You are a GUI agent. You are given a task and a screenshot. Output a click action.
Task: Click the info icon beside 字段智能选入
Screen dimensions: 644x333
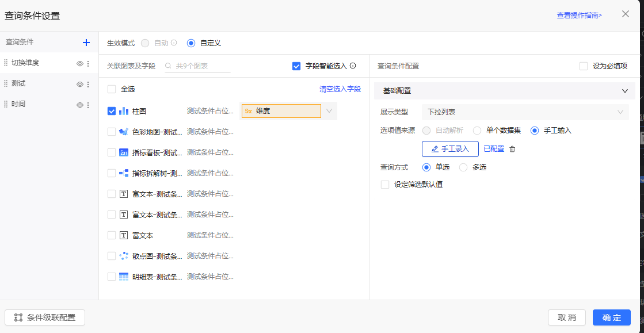[x=353, y=66]
